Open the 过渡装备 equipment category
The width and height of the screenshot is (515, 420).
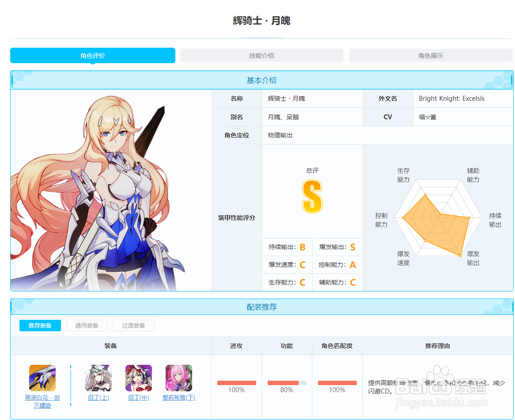click(x=133, y=325)
